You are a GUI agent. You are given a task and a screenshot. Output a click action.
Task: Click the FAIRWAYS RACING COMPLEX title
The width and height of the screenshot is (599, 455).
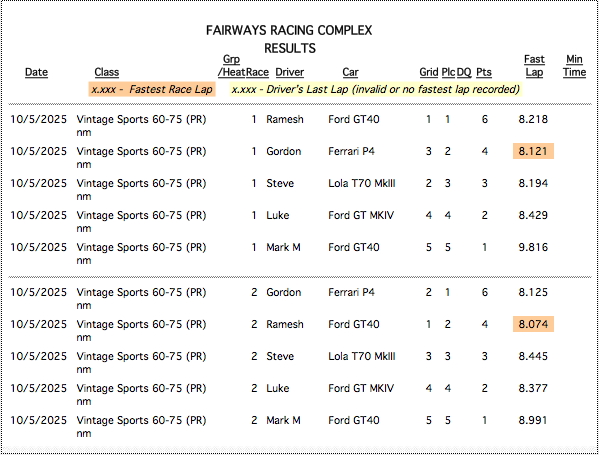tap(289, 31)
